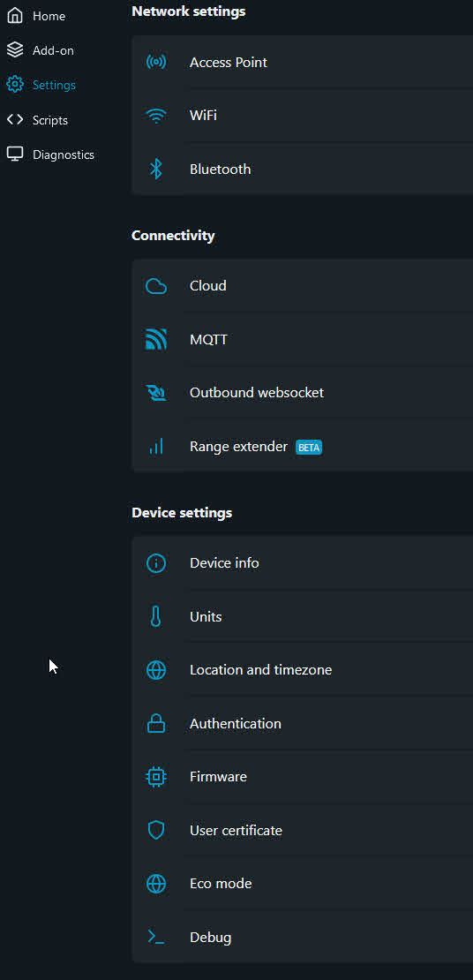The height and width of the screenshot is (980, 473).
Task: Open User certificate settings entry
Action: [x=303, y=831]
